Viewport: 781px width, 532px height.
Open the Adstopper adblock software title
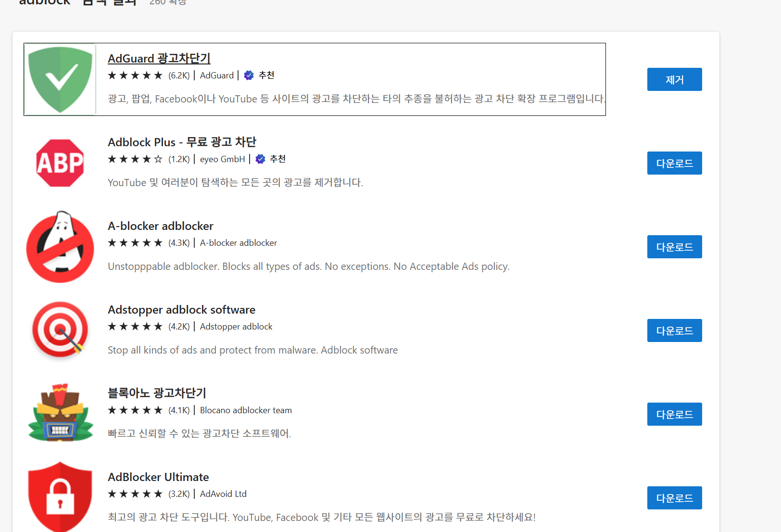(181, 310)
